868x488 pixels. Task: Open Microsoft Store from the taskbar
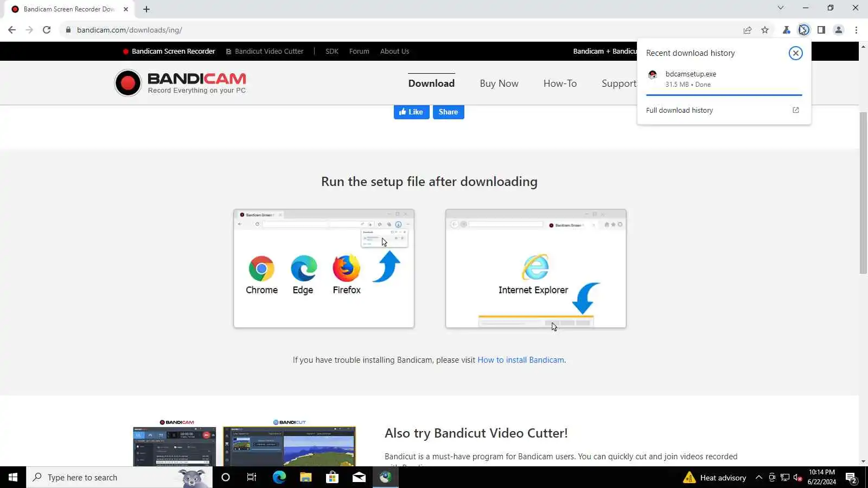[332, 477]
